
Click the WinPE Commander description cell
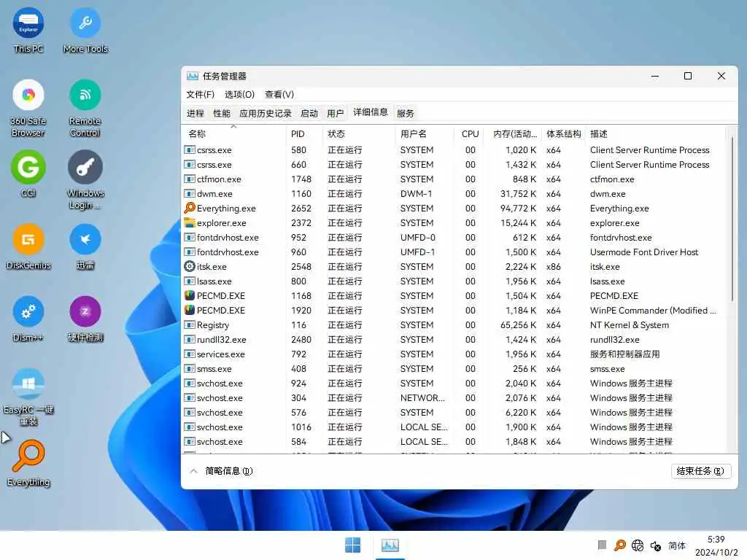(653, 311)
